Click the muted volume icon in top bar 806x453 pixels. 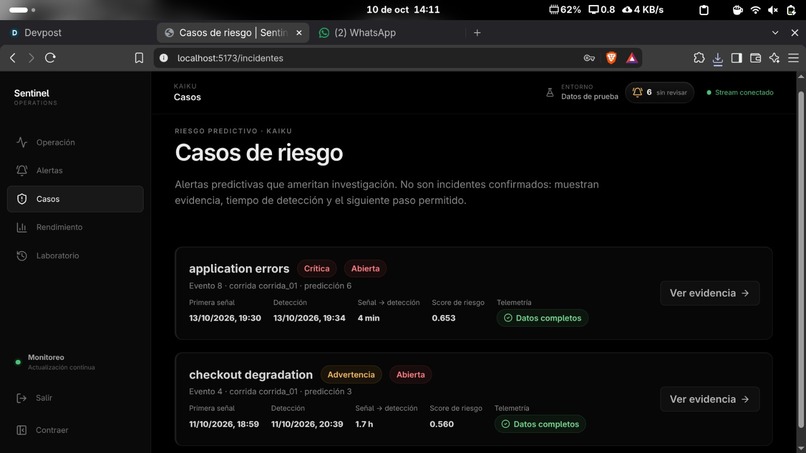click(773, 10)
